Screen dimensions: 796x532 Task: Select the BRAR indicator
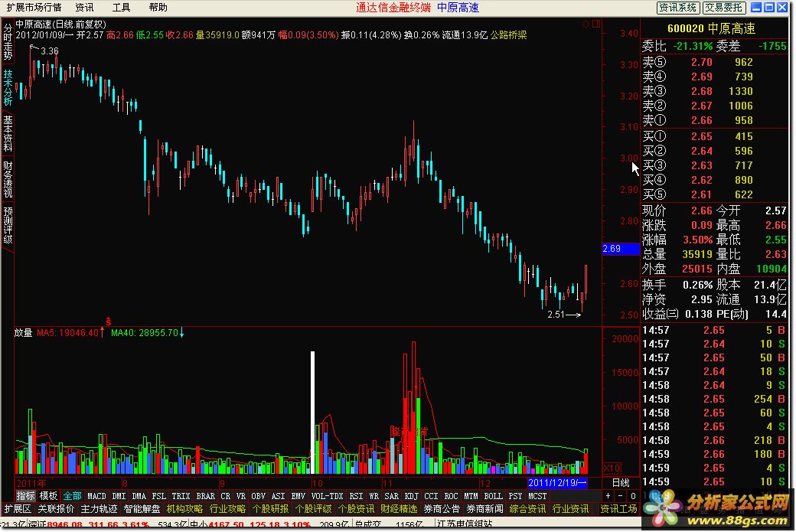[x=205, y=496]
